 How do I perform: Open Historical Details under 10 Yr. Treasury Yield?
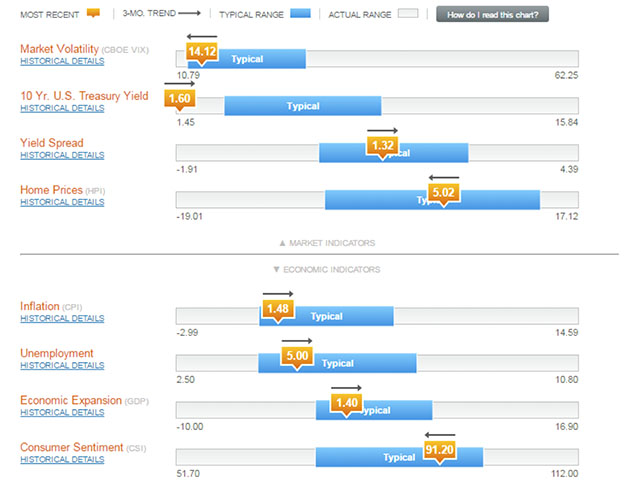pos(62,108)
